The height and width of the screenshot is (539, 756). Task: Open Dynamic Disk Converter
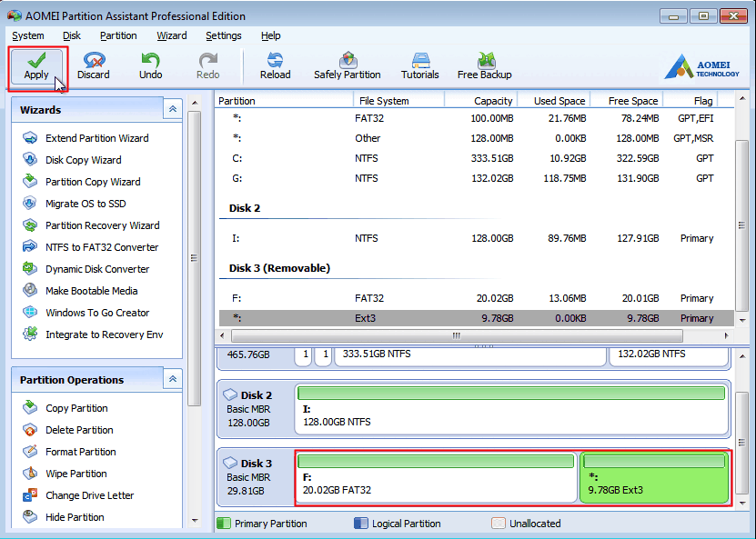[86, 269]
